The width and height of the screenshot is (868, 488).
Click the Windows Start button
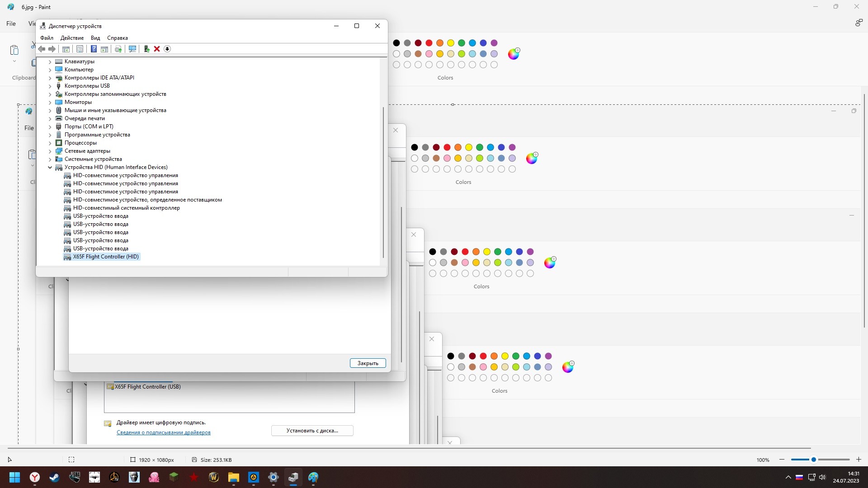(x=14, y=477)
